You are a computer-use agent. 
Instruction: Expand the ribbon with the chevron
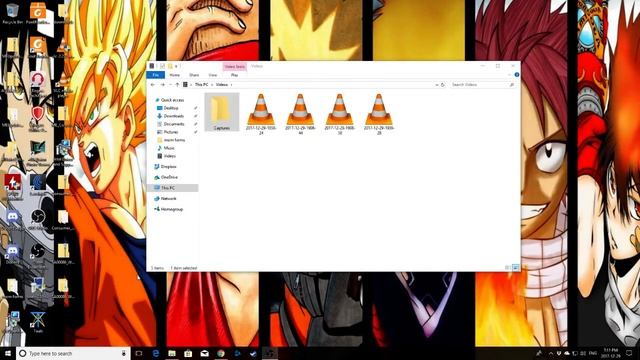pos(509,75)
